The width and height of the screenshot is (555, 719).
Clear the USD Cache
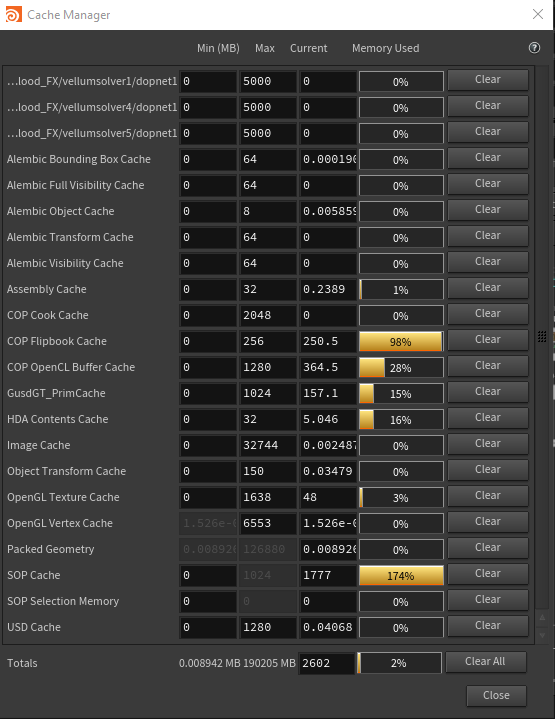(x=488, y=626)
